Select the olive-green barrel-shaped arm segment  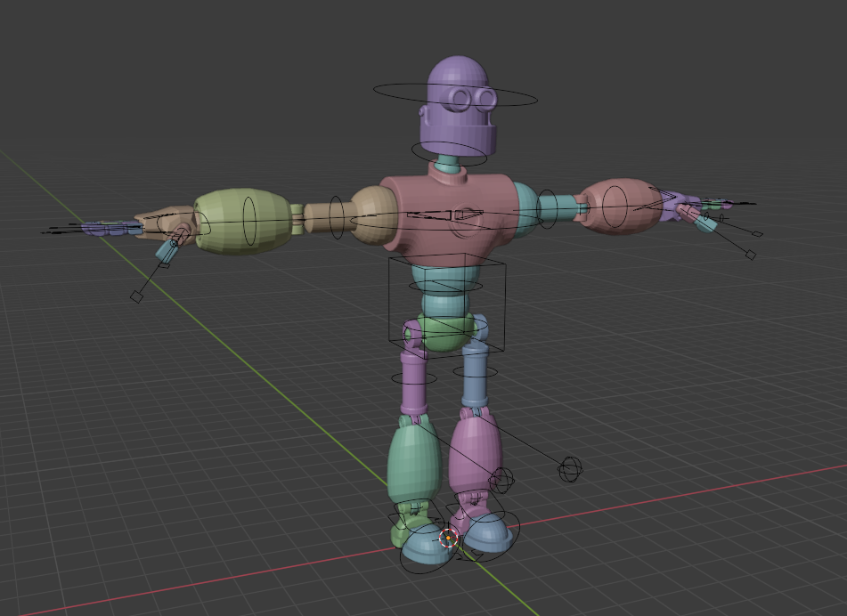tap(240, 222)
